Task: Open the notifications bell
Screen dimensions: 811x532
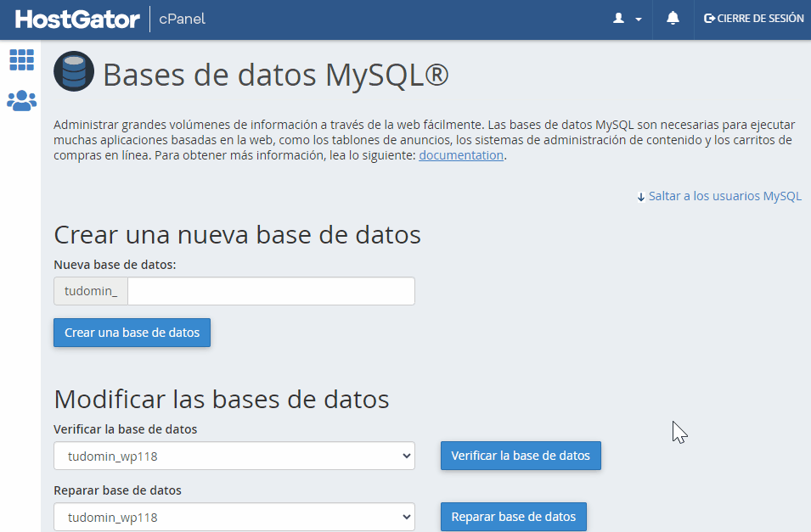Action: pos(673,19)
